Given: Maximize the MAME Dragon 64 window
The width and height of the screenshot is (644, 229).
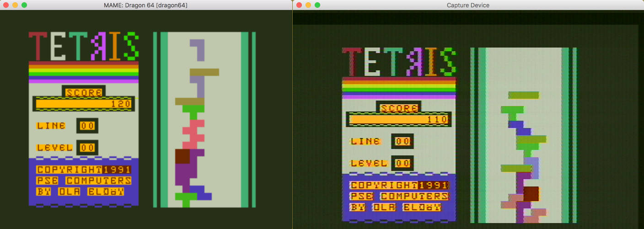Looking at the screenshot, I should point(24,5).
